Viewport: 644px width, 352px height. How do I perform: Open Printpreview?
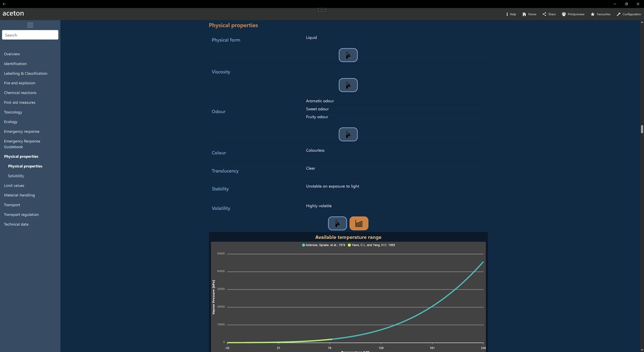coord(573,14)
